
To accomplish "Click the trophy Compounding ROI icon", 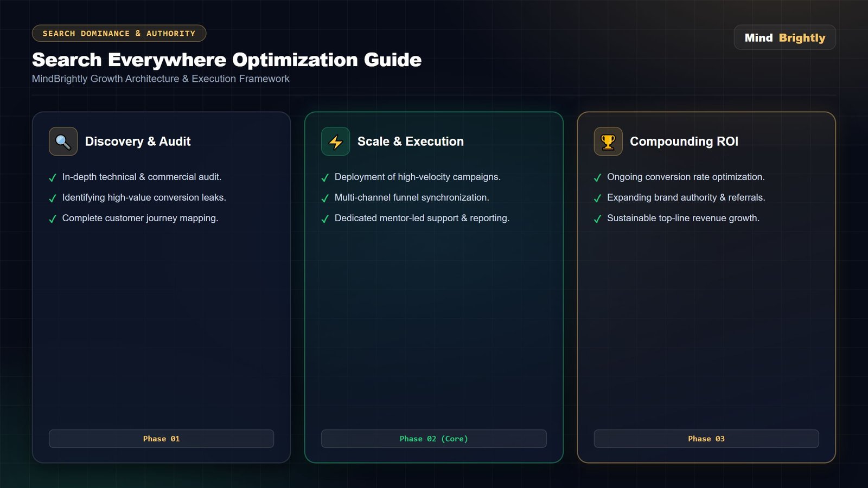I will [608, 142].
